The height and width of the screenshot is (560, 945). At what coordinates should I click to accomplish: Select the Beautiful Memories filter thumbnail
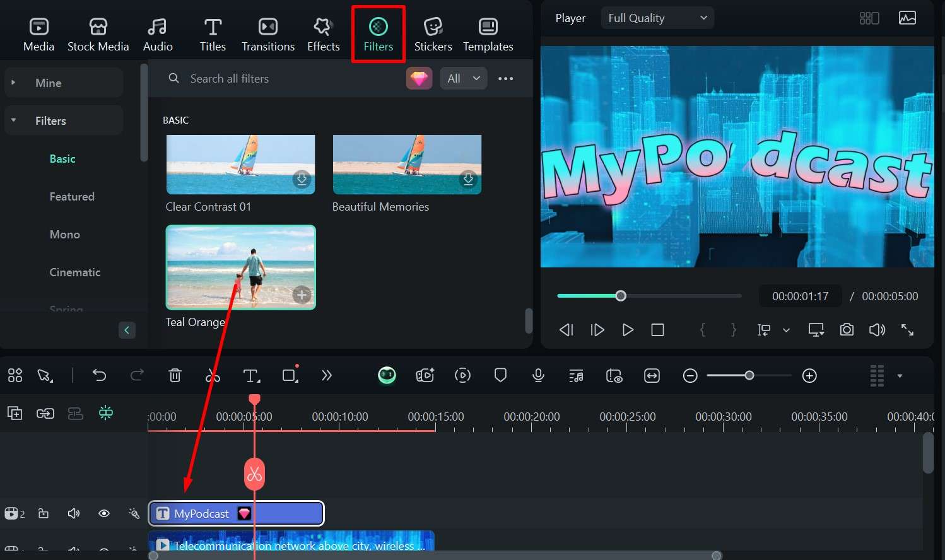(x=407, y=165)
